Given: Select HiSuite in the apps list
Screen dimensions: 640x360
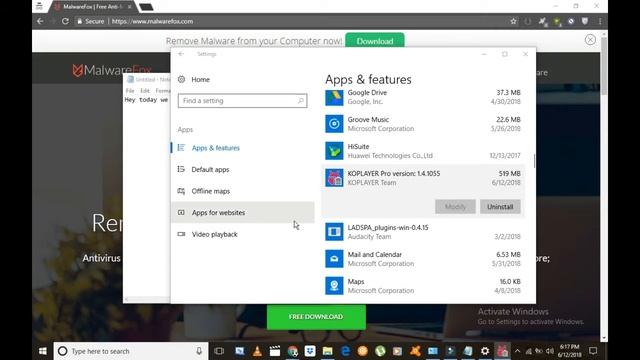Looking at the screenshot, I should [x=423, y=151].
